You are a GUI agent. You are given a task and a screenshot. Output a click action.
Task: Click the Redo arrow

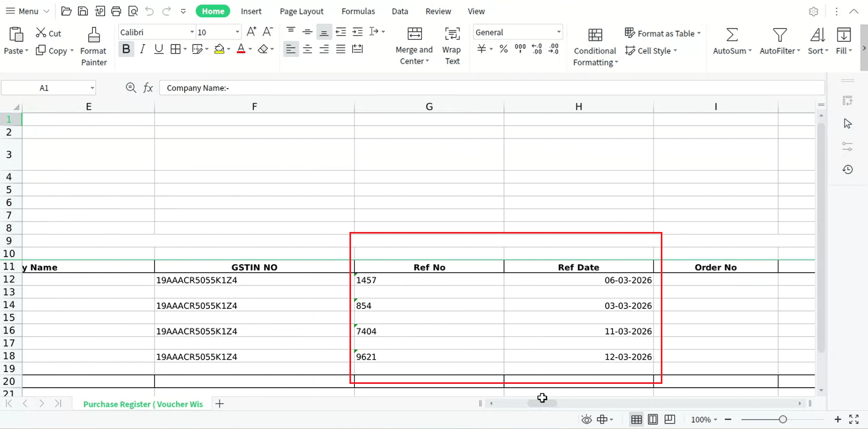[x=167, y=11]
